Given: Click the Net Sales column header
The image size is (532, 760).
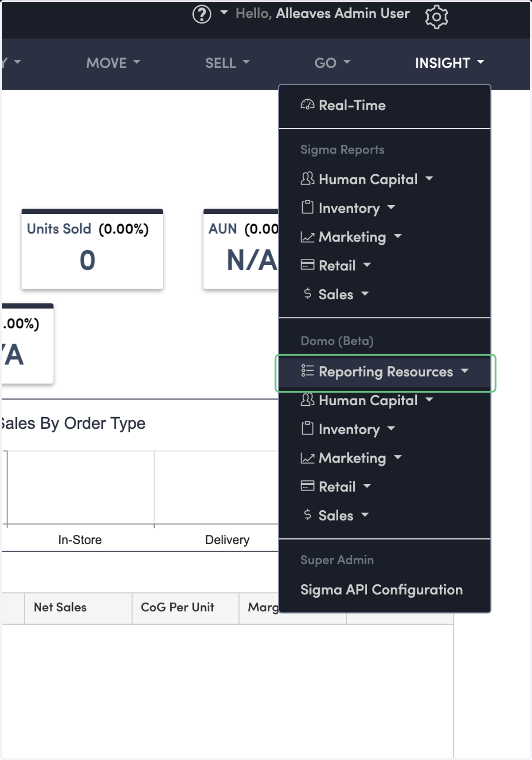Looking at the screenshot, I should 78,608.
